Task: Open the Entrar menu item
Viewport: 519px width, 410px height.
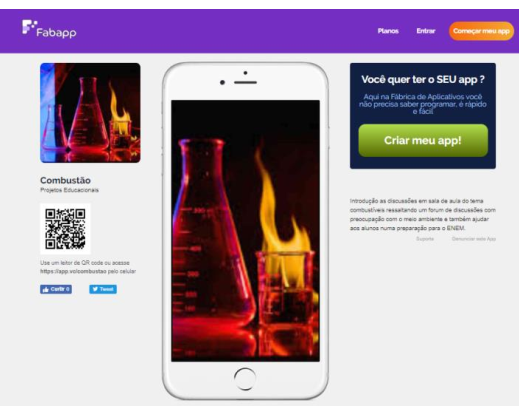Action: [x=426, y=31]
